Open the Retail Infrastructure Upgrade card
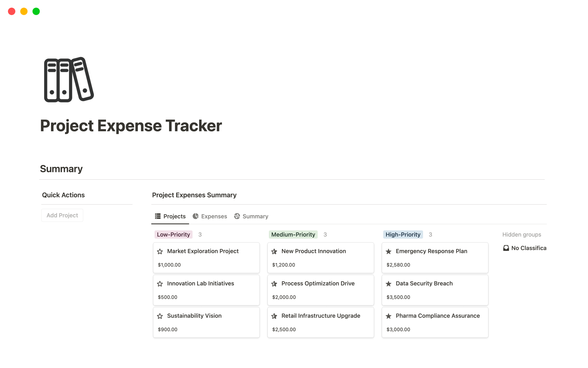The height and width of the screenshot is (368, 588). (320, 316)
